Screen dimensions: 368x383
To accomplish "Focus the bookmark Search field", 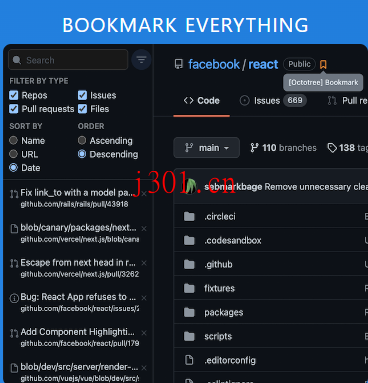I will coord(68,60).
